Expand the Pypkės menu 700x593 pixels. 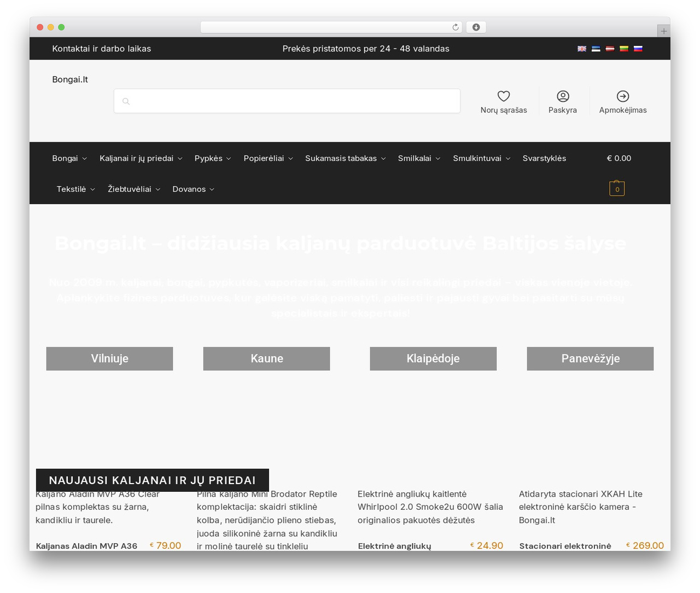point(213,158)
